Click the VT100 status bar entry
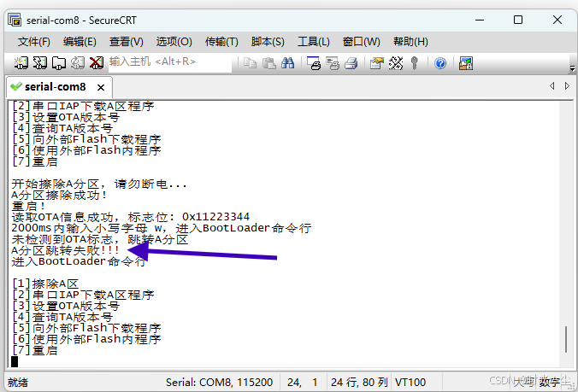 point(410,383)
